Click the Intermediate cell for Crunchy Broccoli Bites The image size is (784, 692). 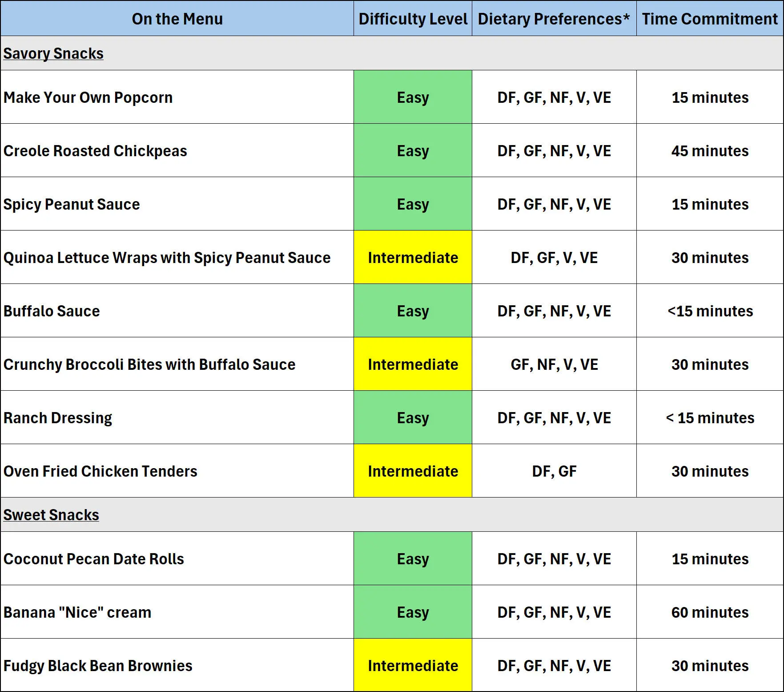point(413,364)
